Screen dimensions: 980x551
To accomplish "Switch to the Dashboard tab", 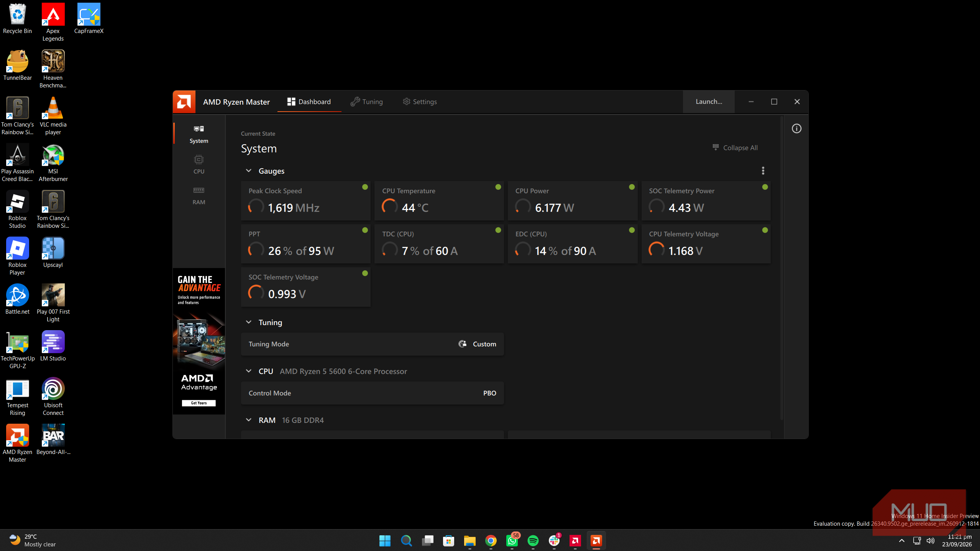I will click(309, 102).
